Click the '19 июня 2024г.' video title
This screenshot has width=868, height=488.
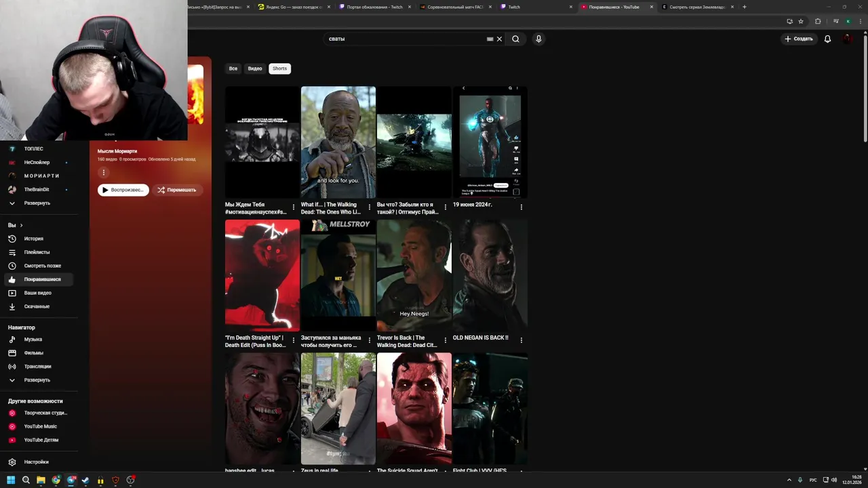472,205
